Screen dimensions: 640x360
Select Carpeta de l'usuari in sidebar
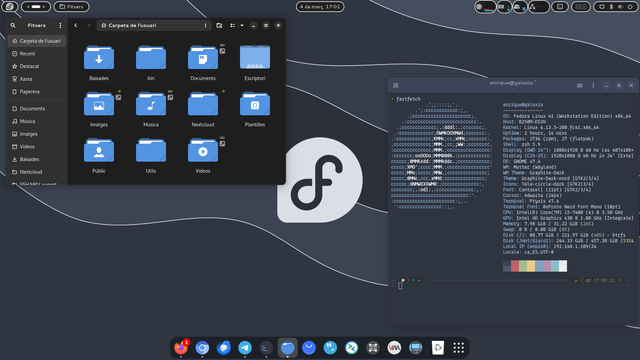37,41
